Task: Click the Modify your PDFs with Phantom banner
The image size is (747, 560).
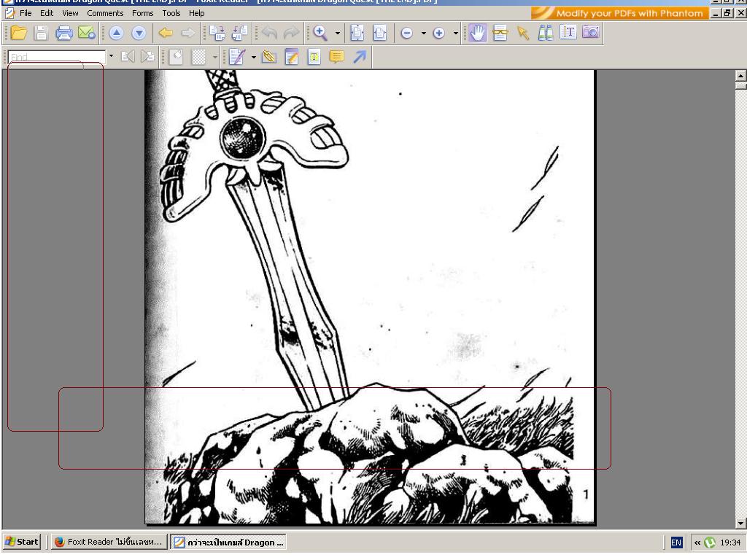Action: [x=619, y=13]
